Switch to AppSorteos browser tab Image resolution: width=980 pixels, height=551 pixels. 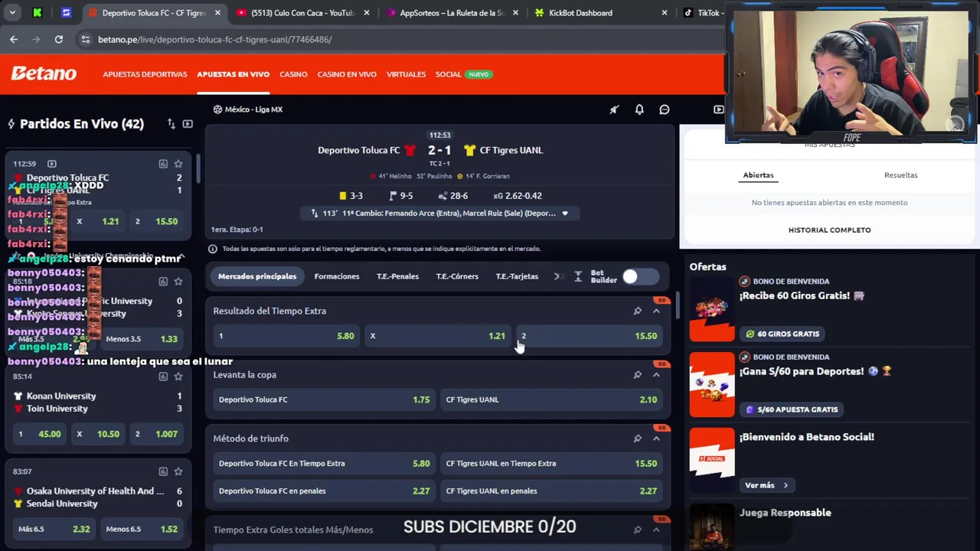pyautogui.click(x=452, y=13)
